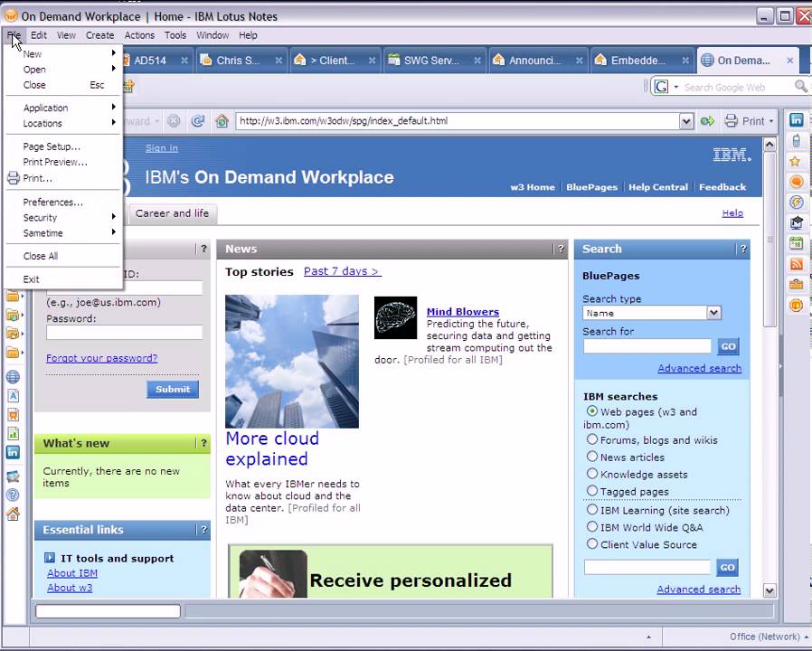Open Forgot your password? link

(x=101, y=358)
